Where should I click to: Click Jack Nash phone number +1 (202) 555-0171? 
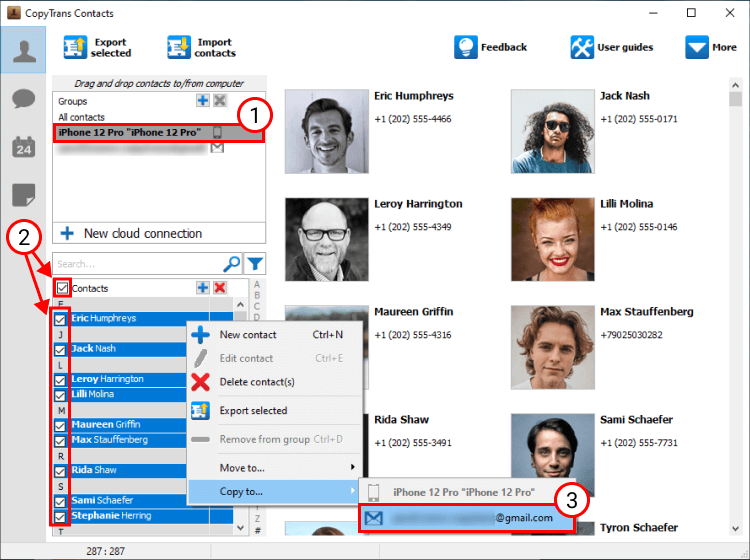coord(639,119)
